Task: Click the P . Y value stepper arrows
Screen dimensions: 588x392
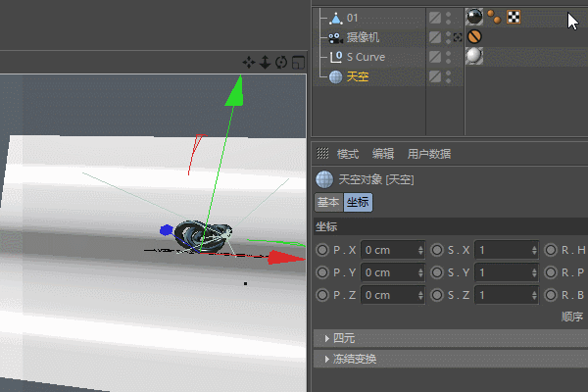Action: (x=420, y=273)
